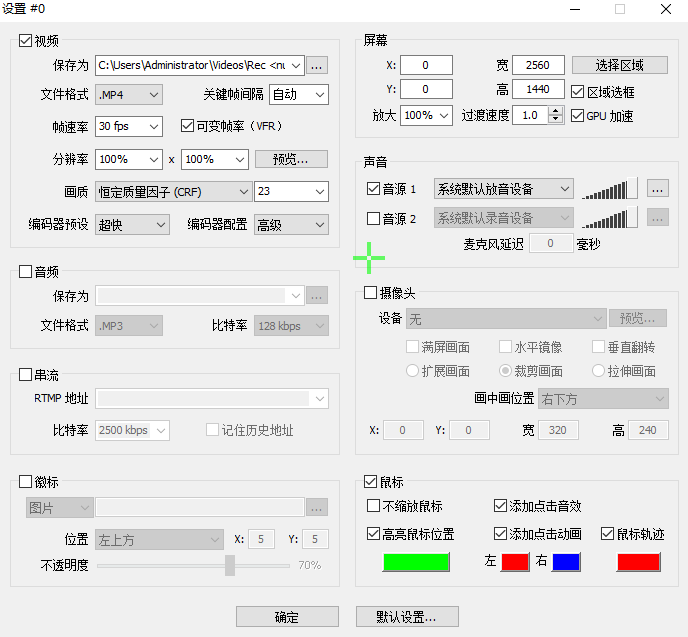This screenshot has width=688, height=637.
Task: Select the red mouse trail color swatch
Action: tap(638, 562)
